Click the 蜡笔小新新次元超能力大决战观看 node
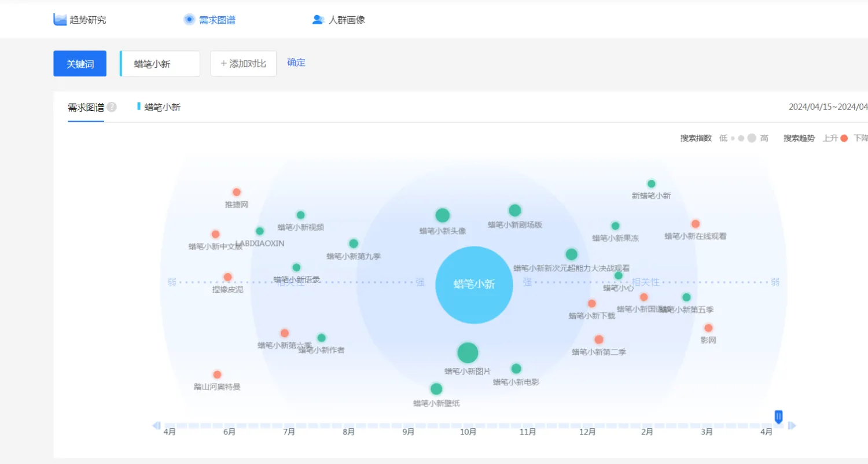868x464 pixels. tap(571, 254)
